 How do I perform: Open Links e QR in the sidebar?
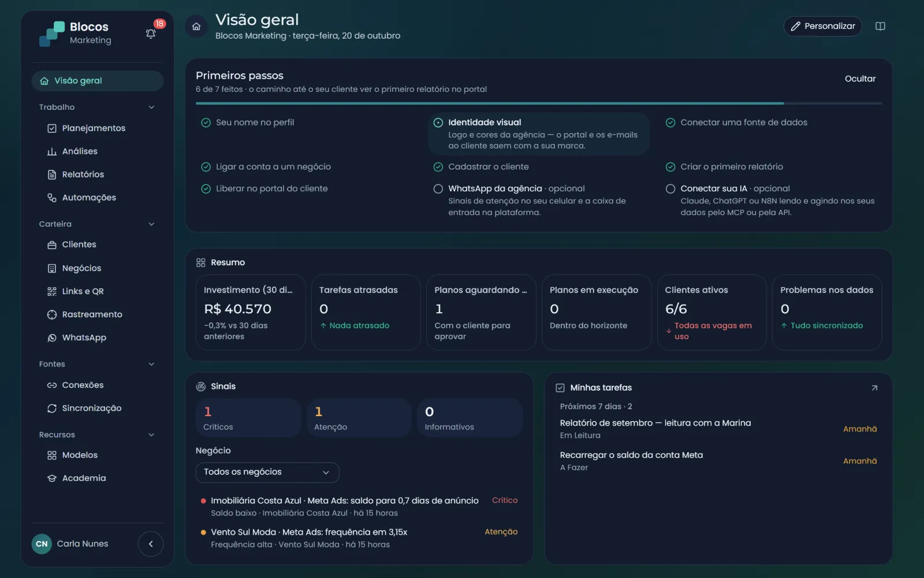[97, 291]
